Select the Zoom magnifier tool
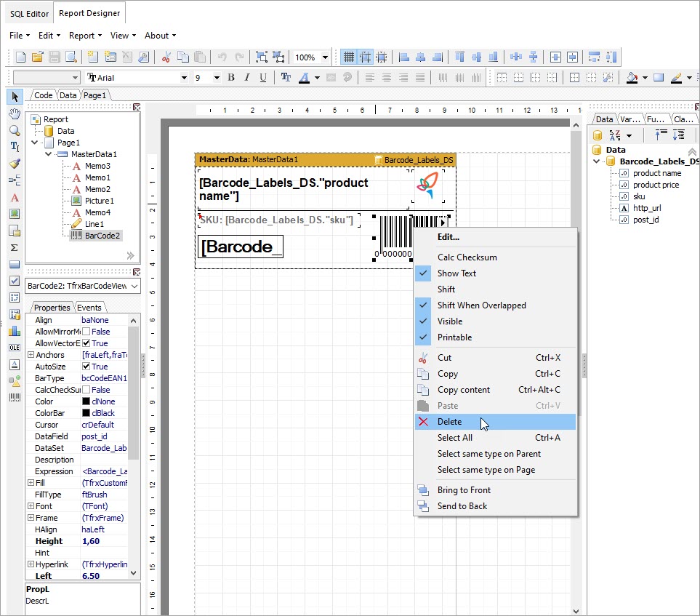700x616 pixels. (14, 130)
